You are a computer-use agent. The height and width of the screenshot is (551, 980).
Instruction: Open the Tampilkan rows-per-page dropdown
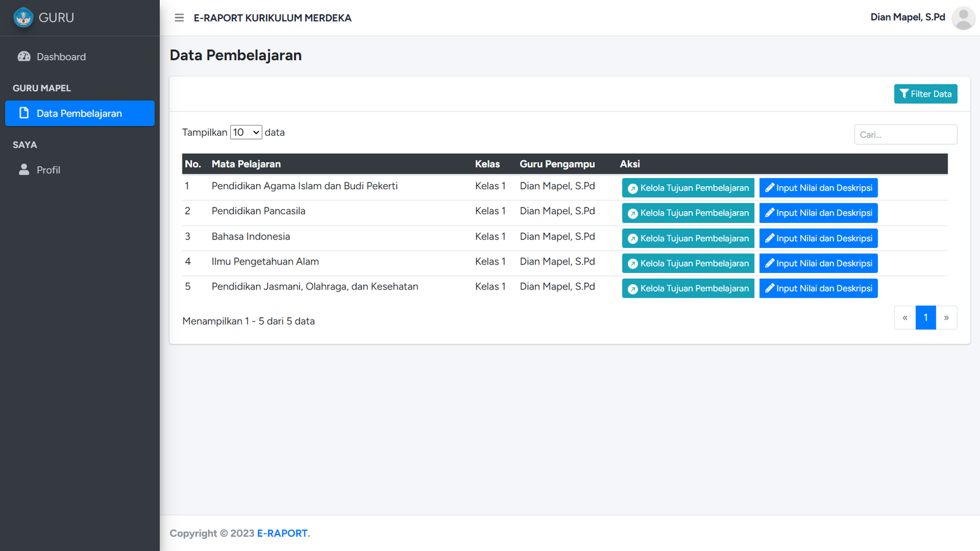[x=246, y=132]
